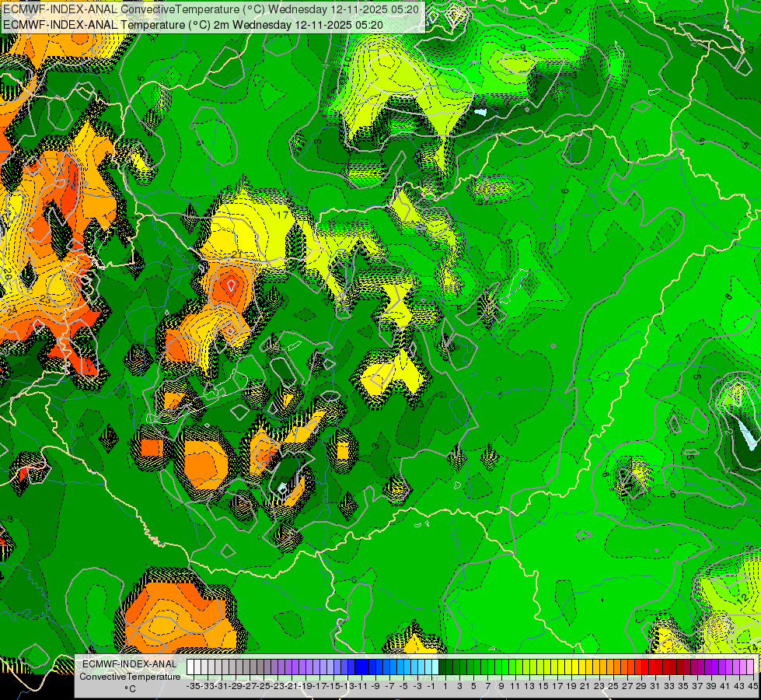Click the -11 value on the legend scale

tap(361, 686)
